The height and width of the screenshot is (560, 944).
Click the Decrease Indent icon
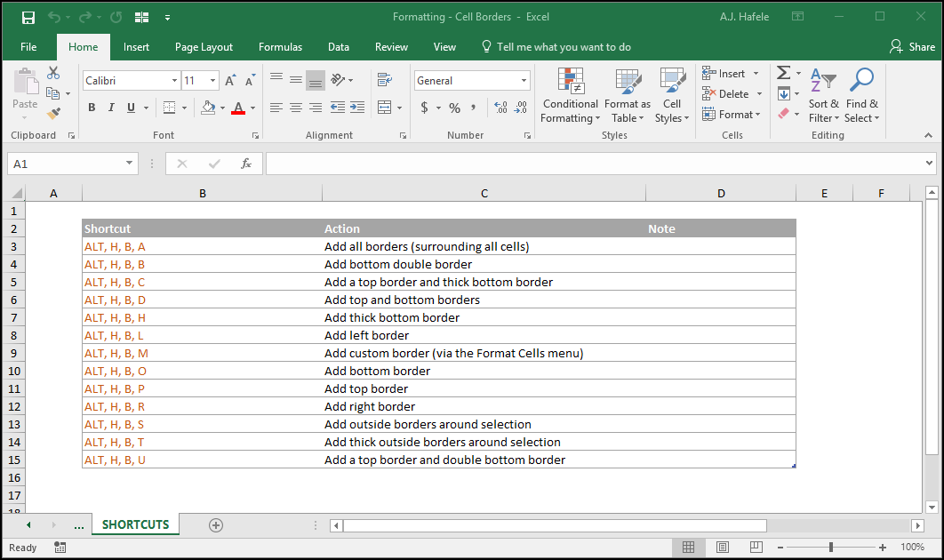click(338, 108)
